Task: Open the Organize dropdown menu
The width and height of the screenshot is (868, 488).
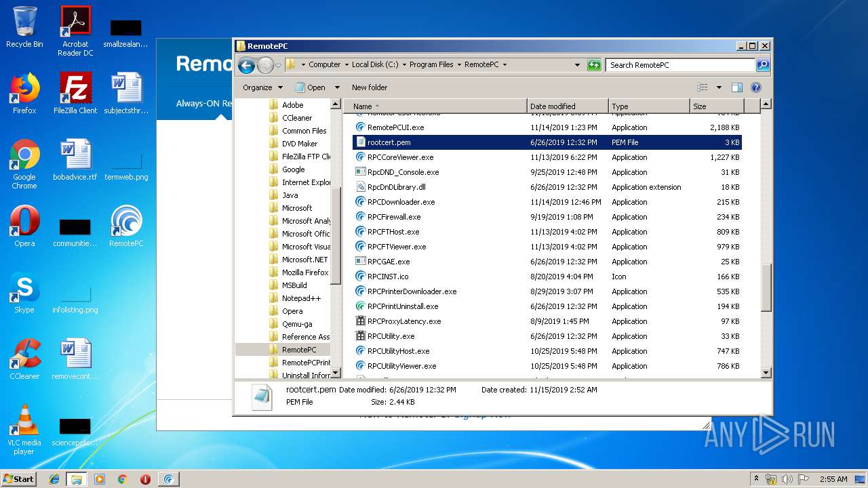Action: (263, 87)
